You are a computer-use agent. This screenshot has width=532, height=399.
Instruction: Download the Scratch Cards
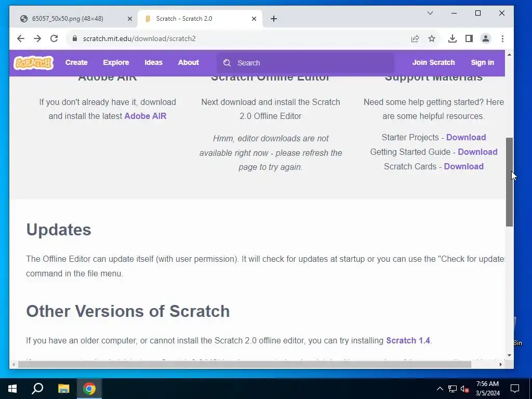(463, 167)
